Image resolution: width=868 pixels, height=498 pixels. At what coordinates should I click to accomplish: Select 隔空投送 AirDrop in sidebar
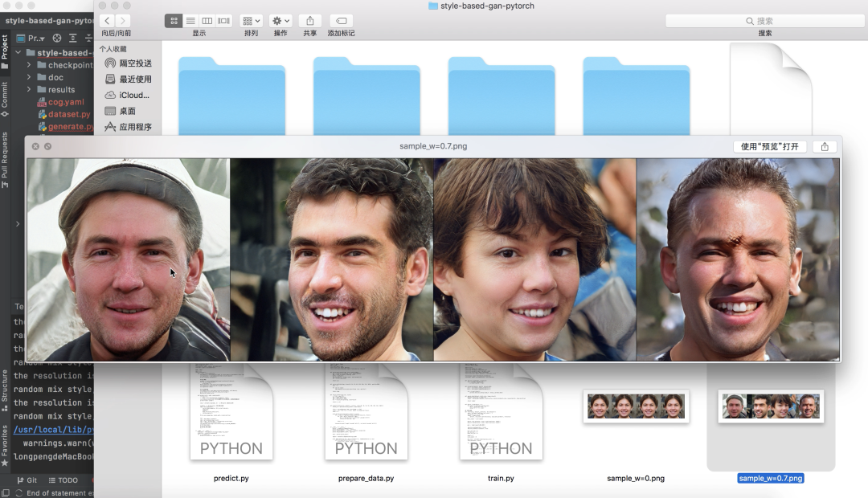tap(129, 63)
